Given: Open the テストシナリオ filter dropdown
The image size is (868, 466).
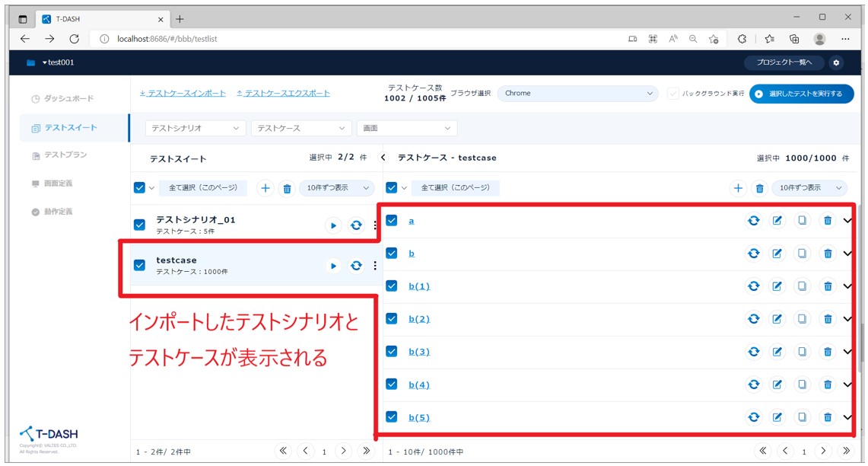Looking at the screenshot, I should [x=196, y=129].
